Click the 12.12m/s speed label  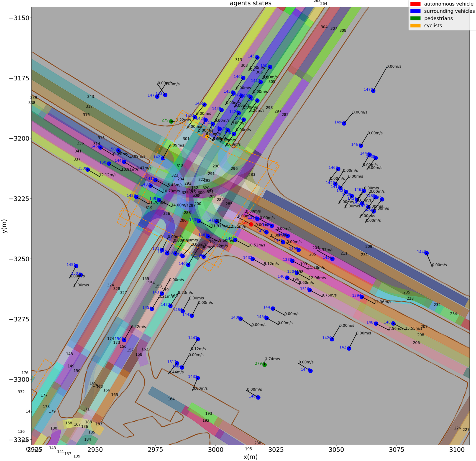click(x=108, y=175)
